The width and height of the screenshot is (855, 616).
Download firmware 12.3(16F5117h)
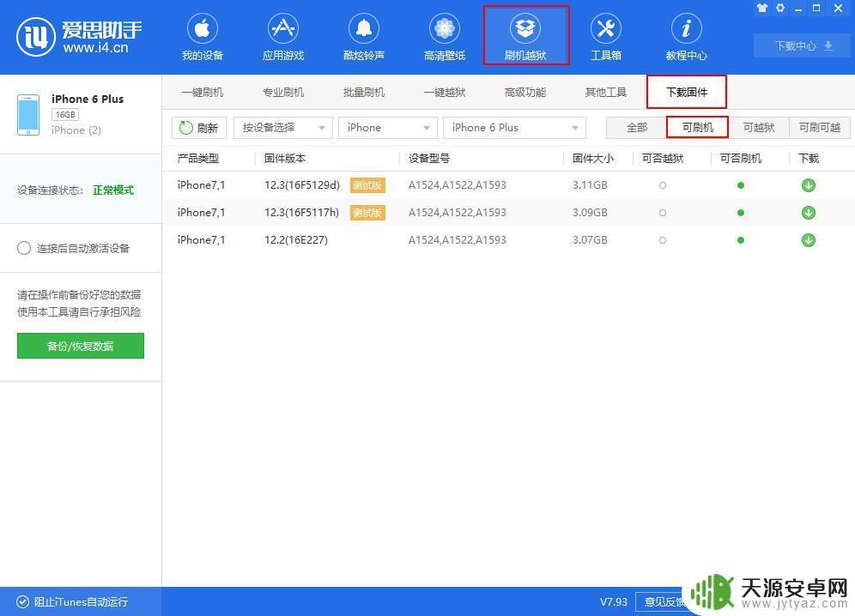(808, 213)
